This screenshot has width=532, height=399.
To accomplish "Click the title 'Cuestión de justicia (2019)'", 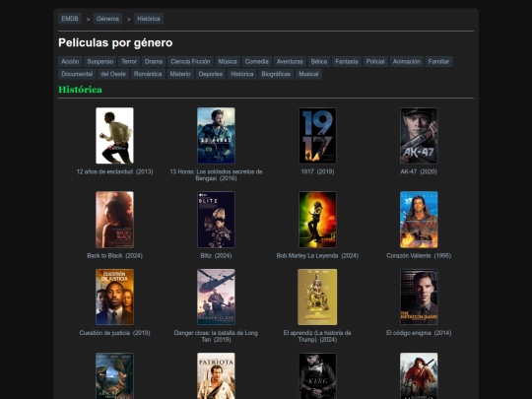I will [114, 333].
